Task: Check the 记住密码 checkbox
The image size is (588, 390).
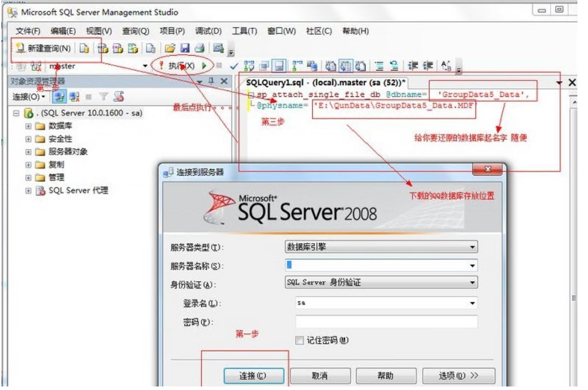Action: [299, 340]
